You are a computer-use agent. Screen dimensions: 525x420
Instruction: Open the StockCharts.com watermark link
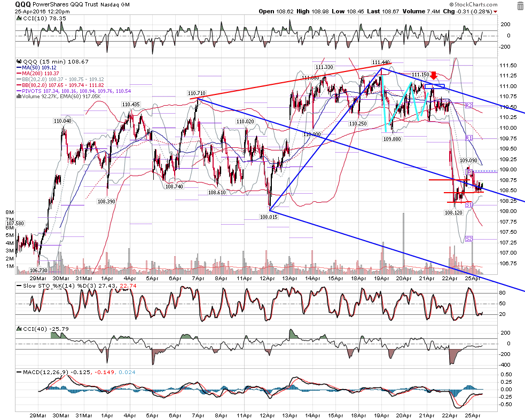tap(473, 4)
